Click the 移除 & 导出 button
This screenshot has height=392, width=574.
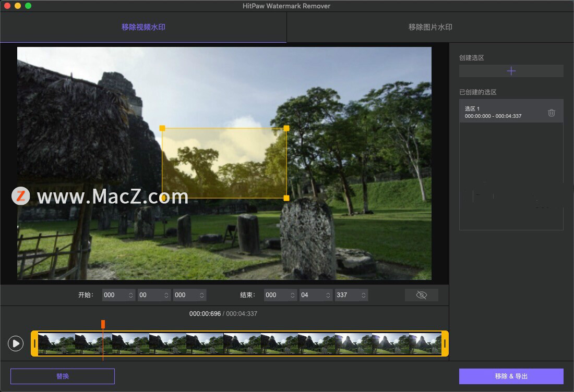tap(511, 376)
